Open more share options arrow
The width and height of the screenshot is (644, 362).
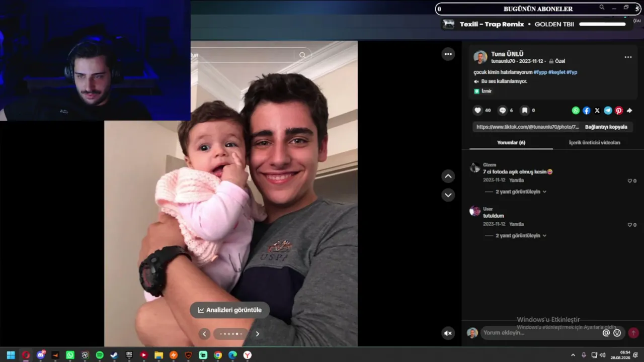[x=629, y=111]
